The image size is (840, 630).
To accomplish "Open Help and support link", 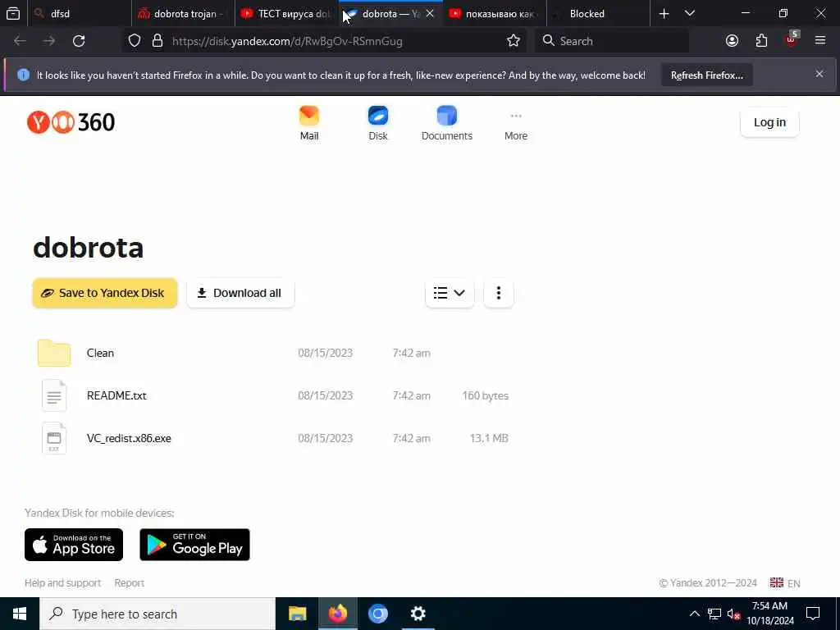I will (x=62, y=583).
